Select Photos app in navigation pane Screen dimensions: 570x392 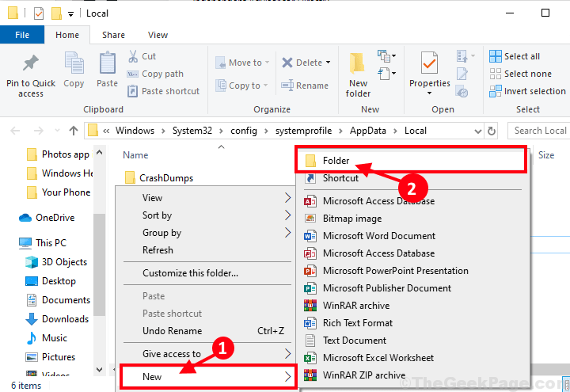pyautogui.click(x=59, y=154)
